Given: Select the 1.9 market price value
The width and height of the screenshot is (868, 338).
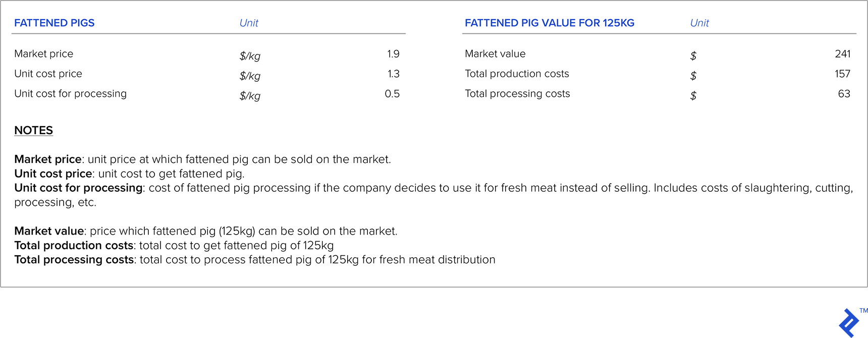Looking at the screenshot, I should click(x=393, y=54).
